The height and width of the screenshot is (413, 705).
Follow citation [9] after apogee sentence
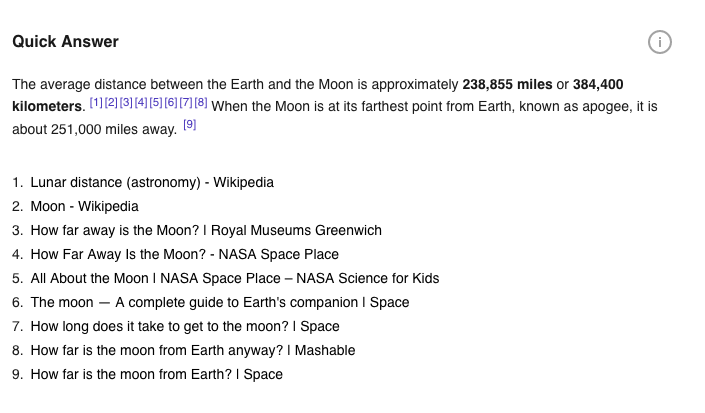(189, 126)
